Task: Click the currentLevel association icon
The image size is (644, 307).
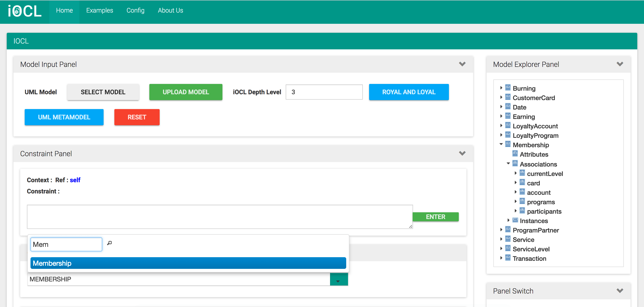Action: tap(522, 173)
